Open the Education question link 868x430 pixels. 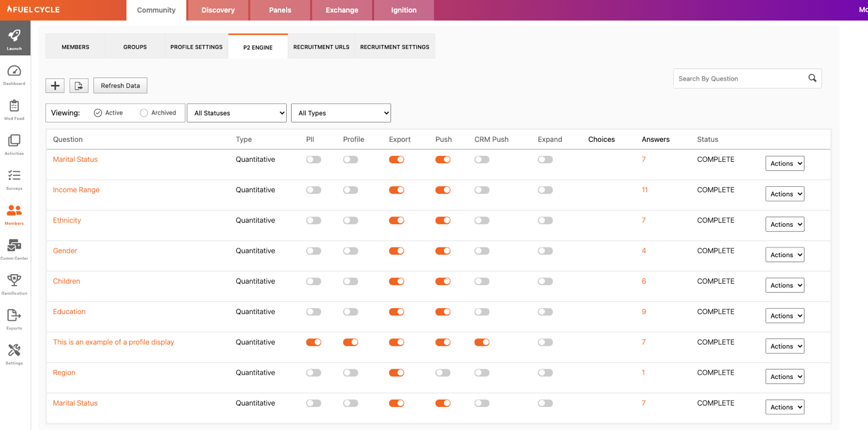point(69,312)
